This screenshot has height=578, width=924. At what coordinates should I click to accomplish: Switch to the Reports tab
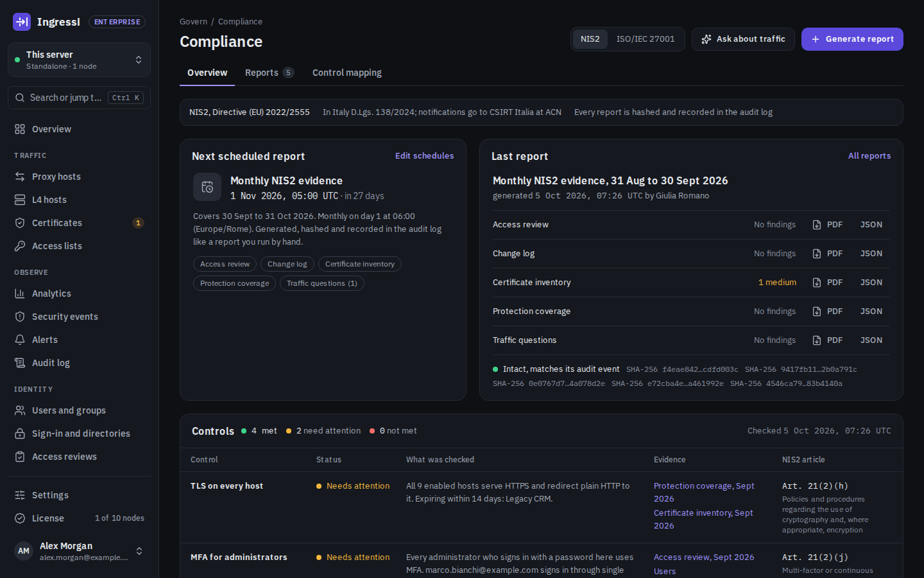point(269,73)
